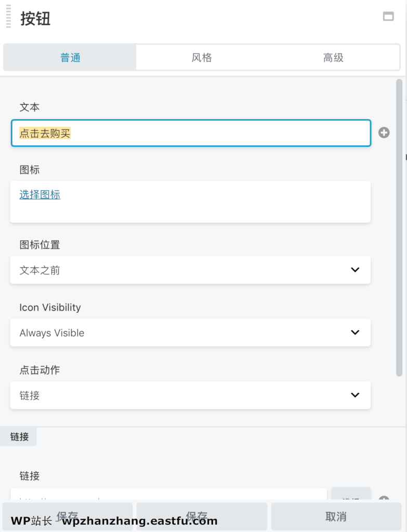407x532 pixels.
Task: Click the leftmost 保存 button
Action: click(68, 516)
